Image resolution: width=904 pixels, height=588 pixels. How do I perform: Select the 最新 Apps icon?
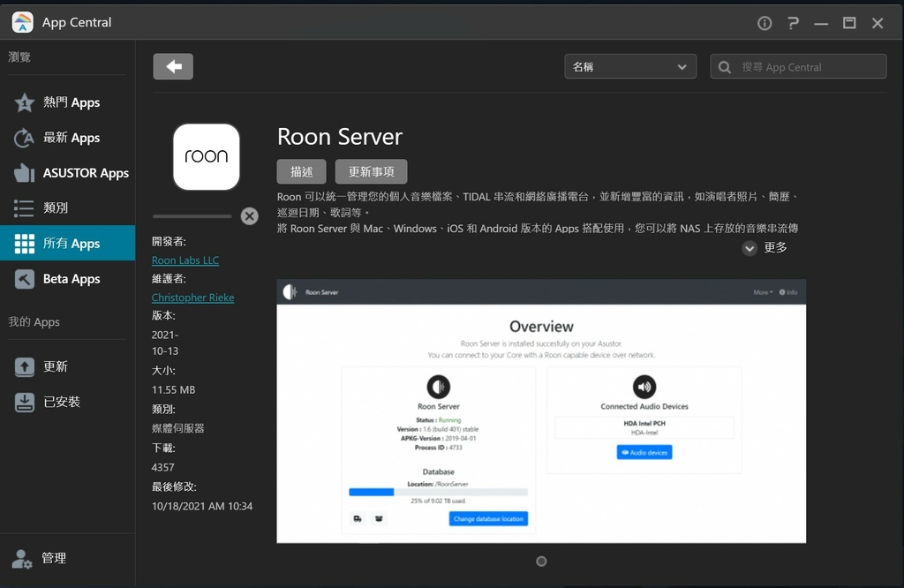(x=24, y=138)
